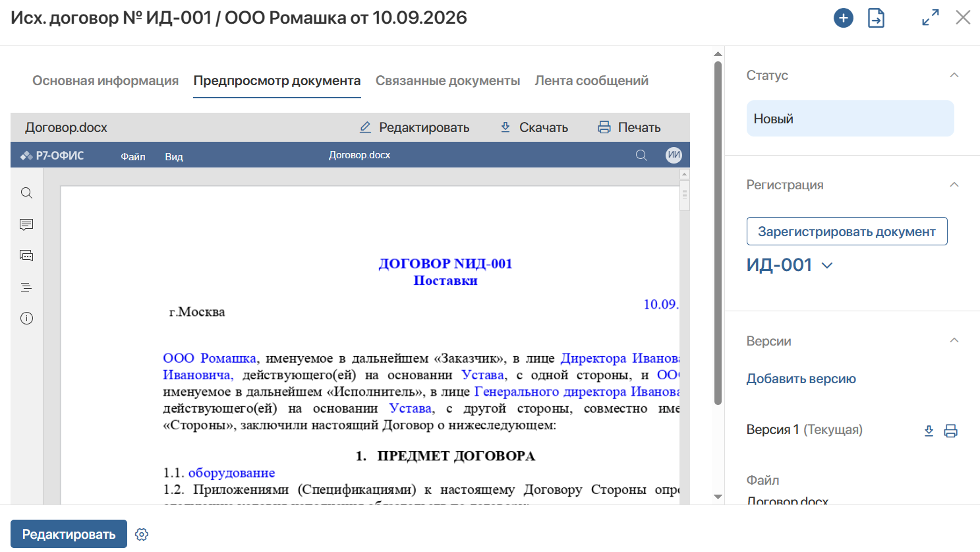Expand the card to full screen
The height and width of the screenshot is (552, 980).
pos(931,18)
